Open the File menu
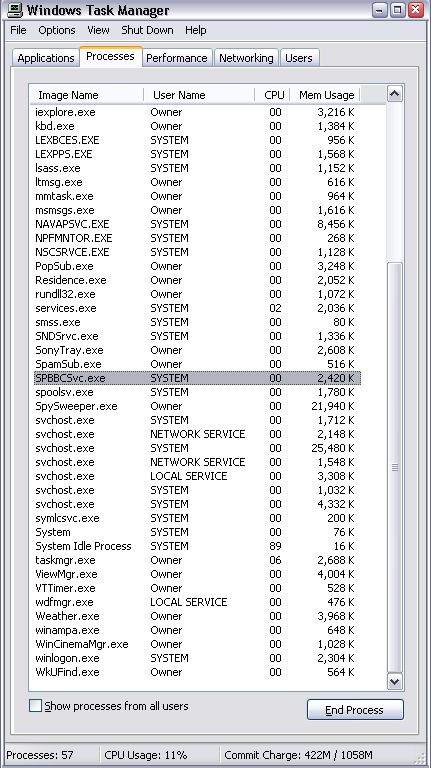 18,30
